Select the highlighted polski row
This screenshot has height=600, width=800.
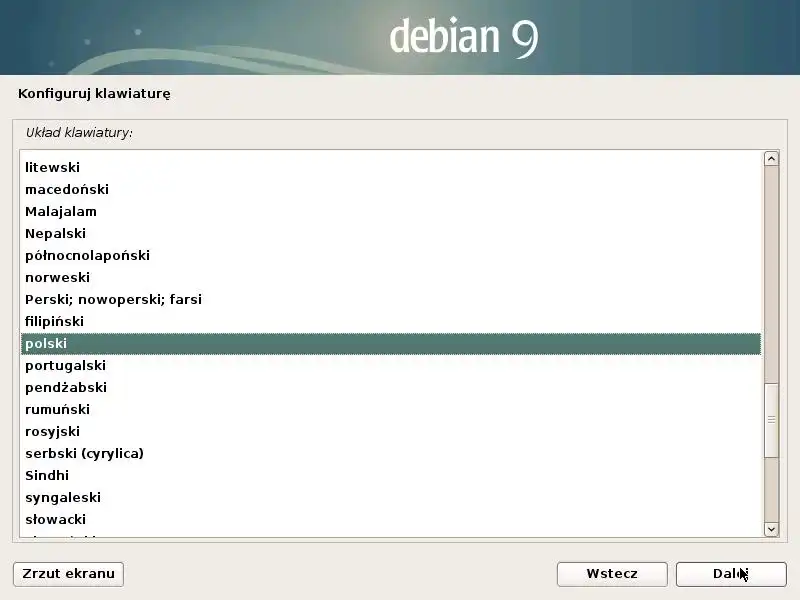click(x=391, y=343)
